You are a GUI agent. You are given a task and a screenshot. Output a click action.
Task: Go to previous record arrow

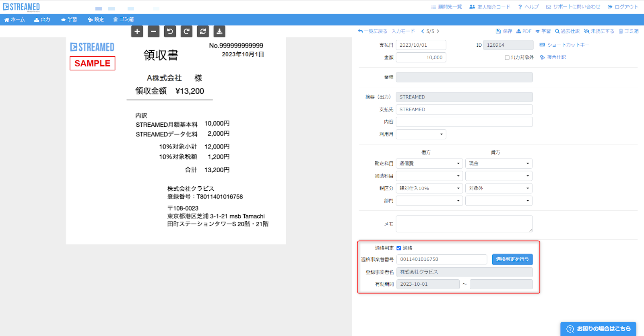point(423,31)
